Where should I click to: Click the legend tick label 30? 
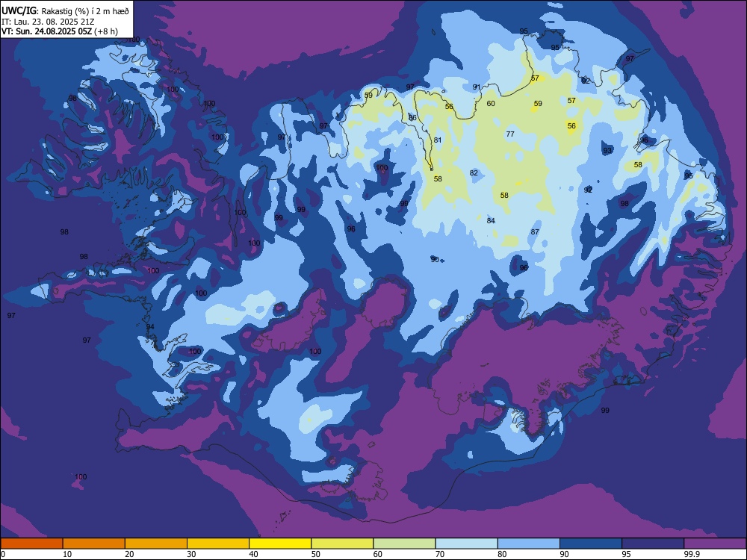point(191,554)
